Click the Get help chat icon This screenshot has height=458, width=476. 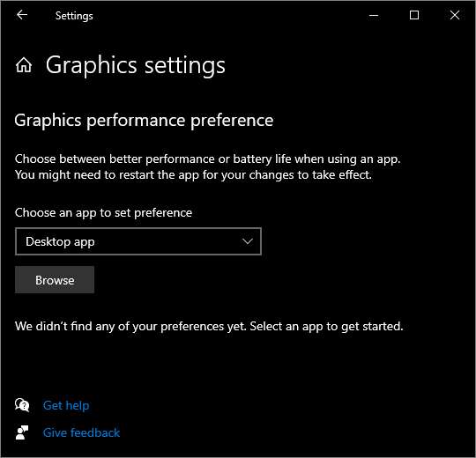click(x=22, y=405)
